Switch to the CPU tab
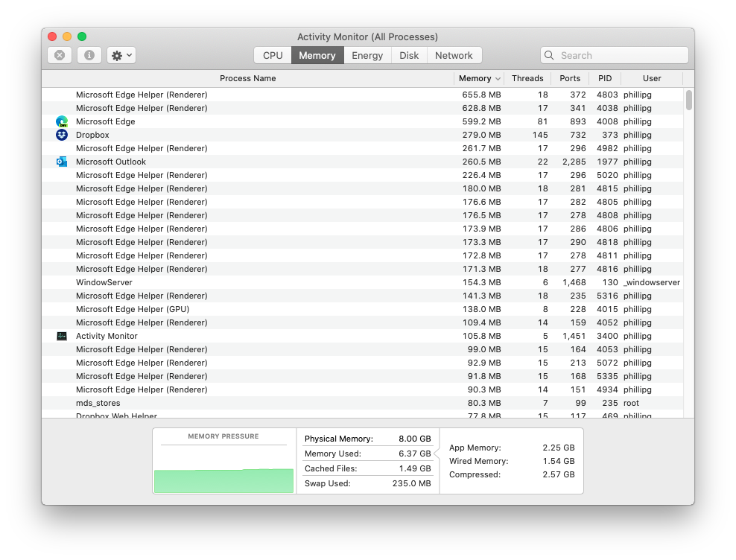 click(272, 54)
